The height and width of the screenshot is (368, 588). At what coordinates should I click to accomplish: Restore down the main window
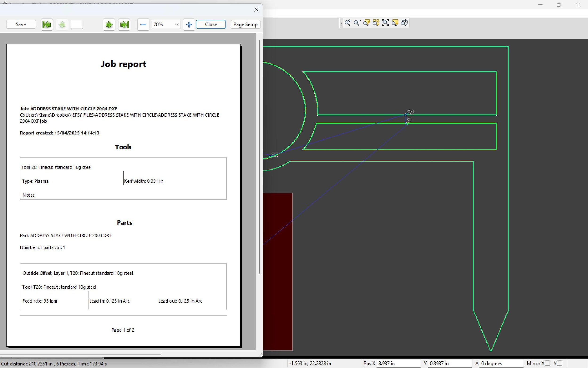(x=559, y=5)
